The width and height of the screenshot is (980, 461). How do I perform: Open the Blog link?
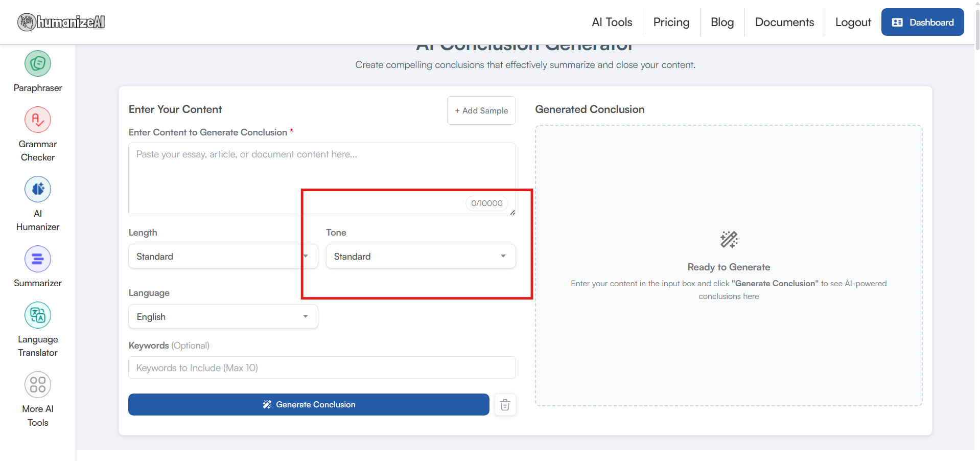(x=722, y=22)
